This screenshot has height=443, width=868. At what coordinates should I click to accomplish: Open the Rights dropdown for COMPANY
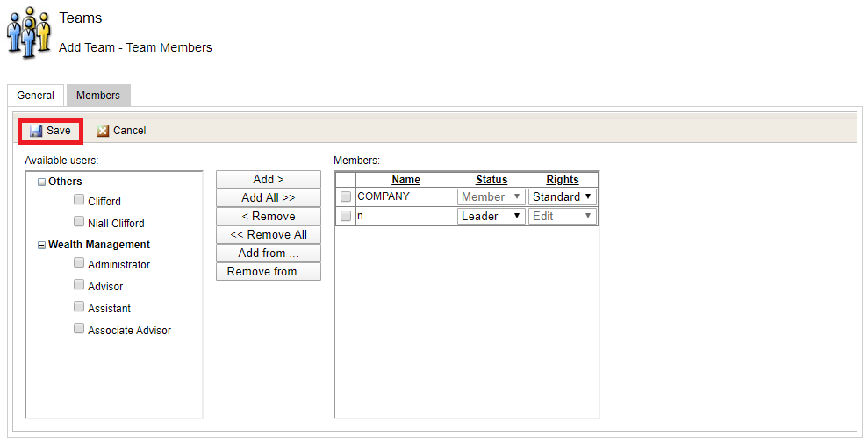pyautogui.click(x=562, y=197)
